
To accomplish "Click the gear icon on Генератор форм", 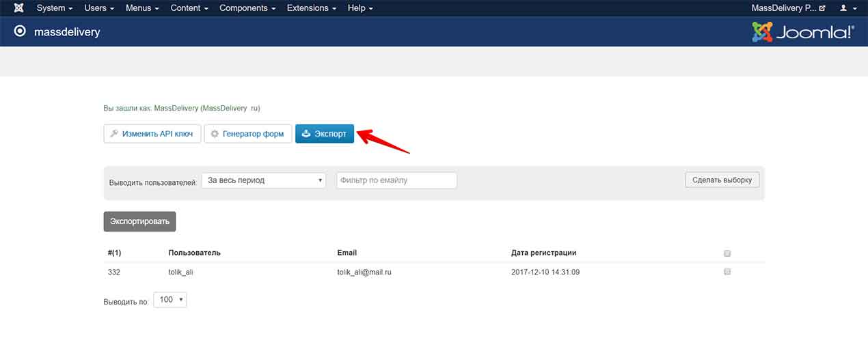I will click(215, 134).
